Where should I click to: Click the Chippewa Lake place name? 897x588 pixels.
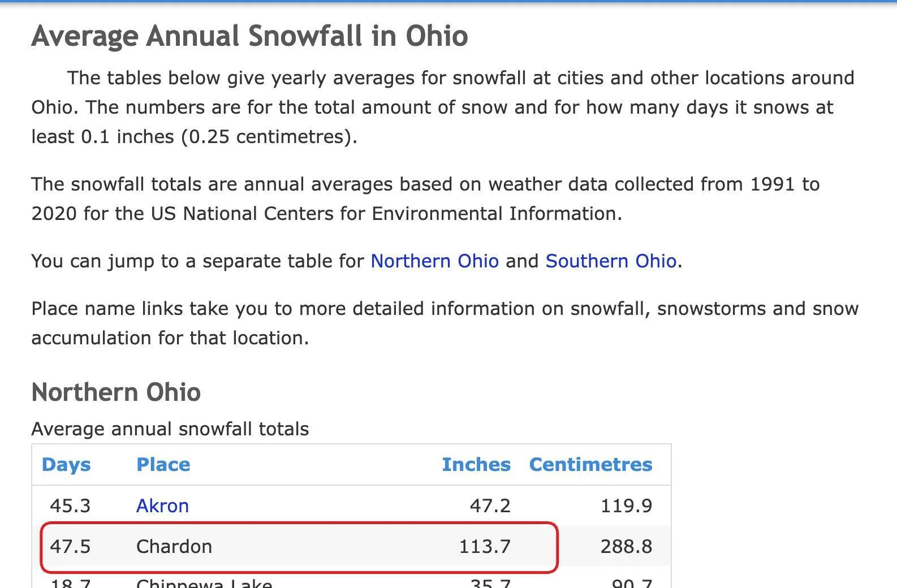204,583
